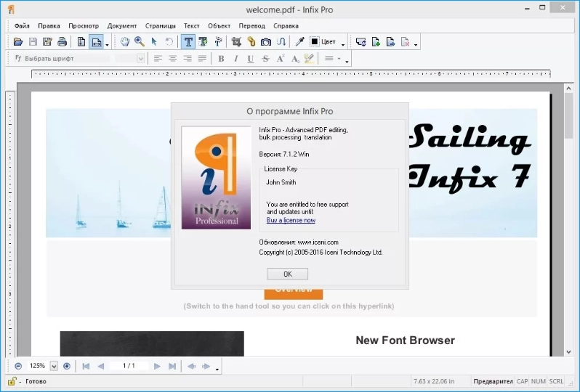Expand formatting toolbar overflow arrow
This screenshot has width=580, height=392.
[x=347, y=61]
